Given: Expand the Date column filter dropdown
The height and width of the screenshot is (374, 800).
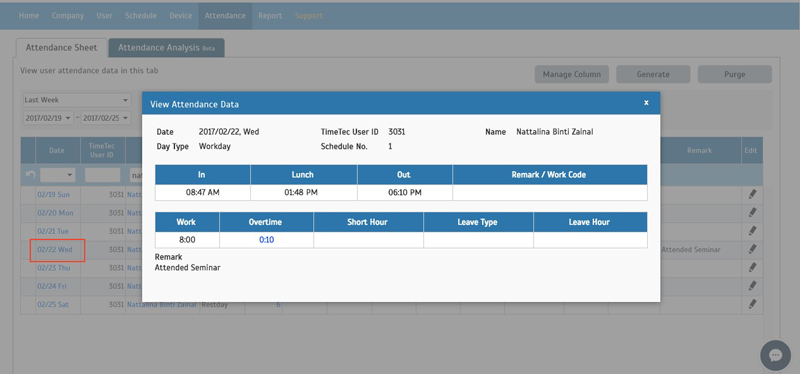Looking at the screenshot, I should [58, 175].
